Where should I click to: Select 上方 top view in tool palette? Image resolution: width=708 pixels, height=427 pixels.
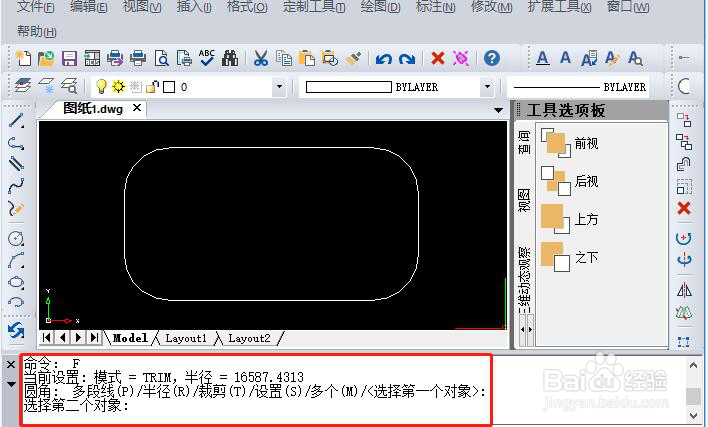click(570, 219)
